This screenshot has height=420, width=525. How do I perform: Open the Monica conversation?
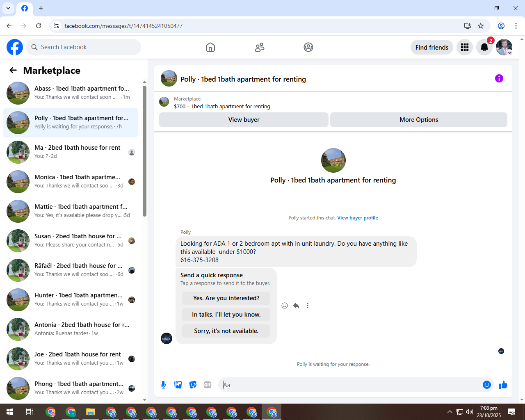tap(71, 182)
